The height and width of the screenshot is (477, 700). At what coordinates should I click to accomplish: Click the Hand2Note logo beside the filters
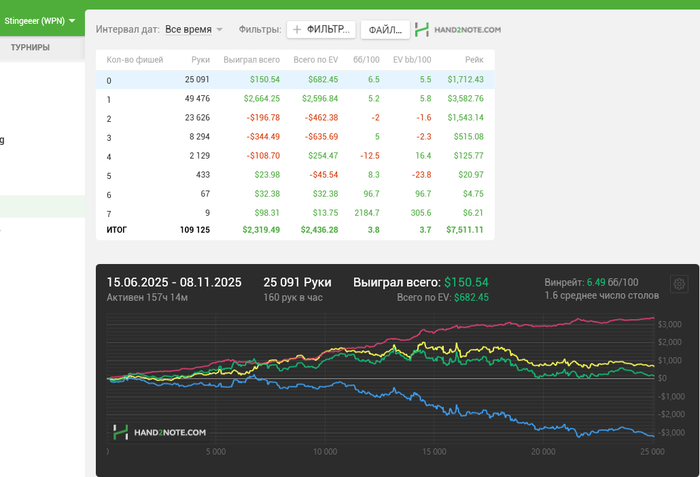[x=458, y=31]
